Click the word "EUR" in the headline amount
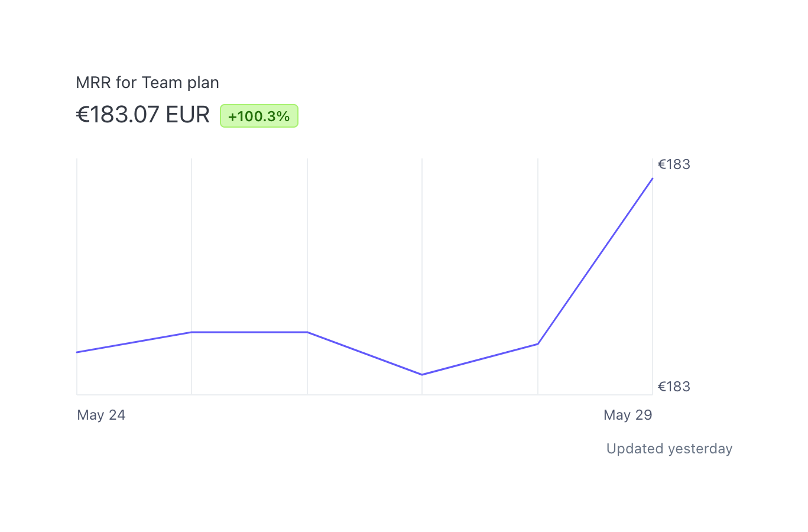808x532 pixels. coord(188,115)
